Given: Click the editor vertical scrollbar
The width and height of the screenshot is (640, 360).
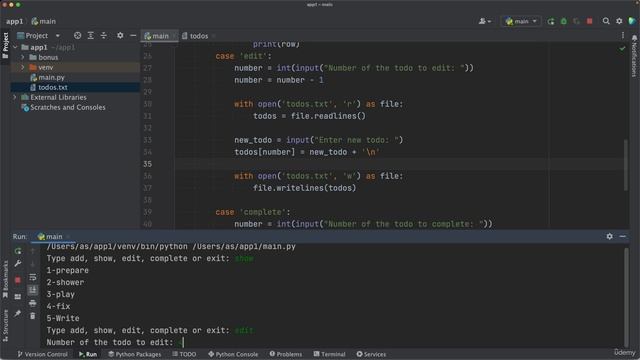Looking at the screenshot, I should point(626,165).
